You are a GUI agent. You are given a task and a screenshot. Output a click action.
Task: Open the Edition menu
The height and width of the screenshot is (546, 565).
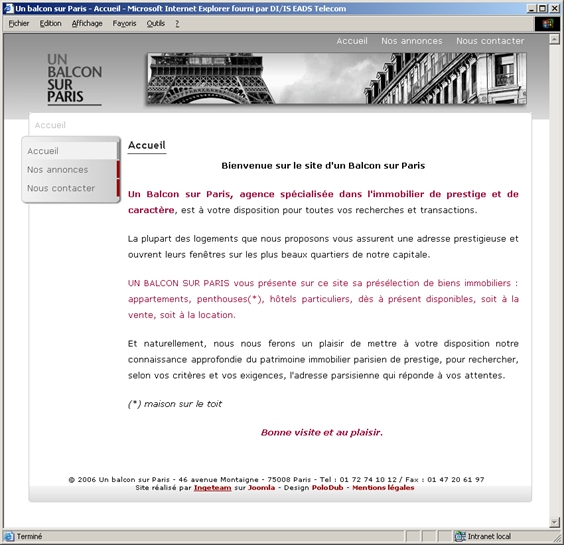(50, 24)
